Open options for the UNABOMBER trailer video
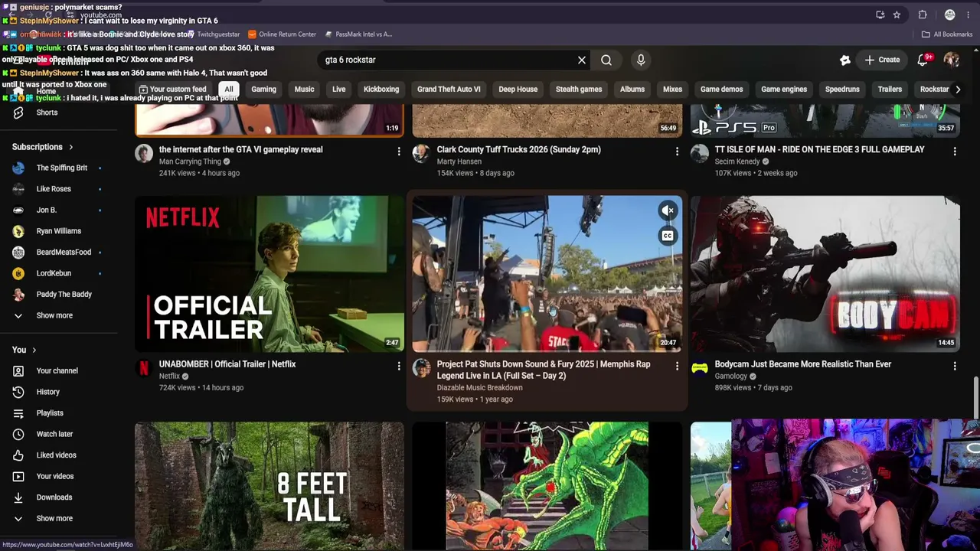Screen dimensions: 980x551 click(399, 367)
